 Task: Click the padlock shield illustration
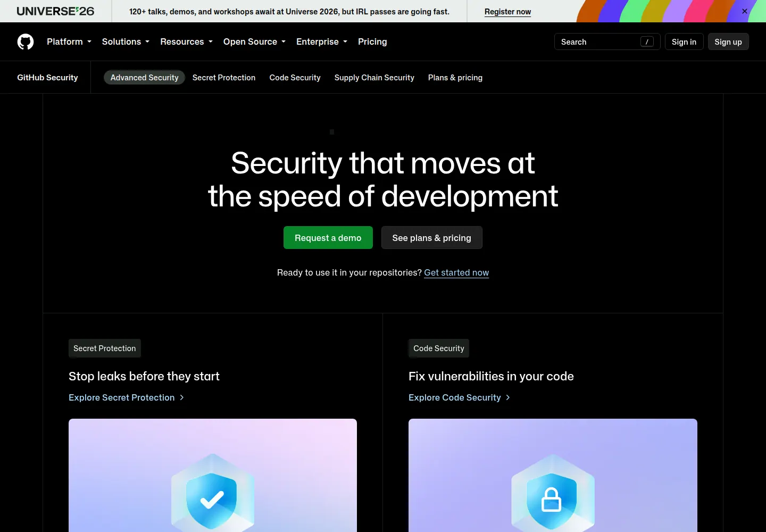(x=553, y=493)
